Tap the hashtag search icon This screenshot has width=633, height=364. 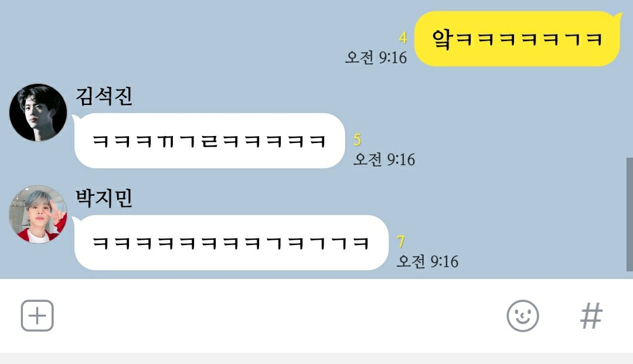591,315
